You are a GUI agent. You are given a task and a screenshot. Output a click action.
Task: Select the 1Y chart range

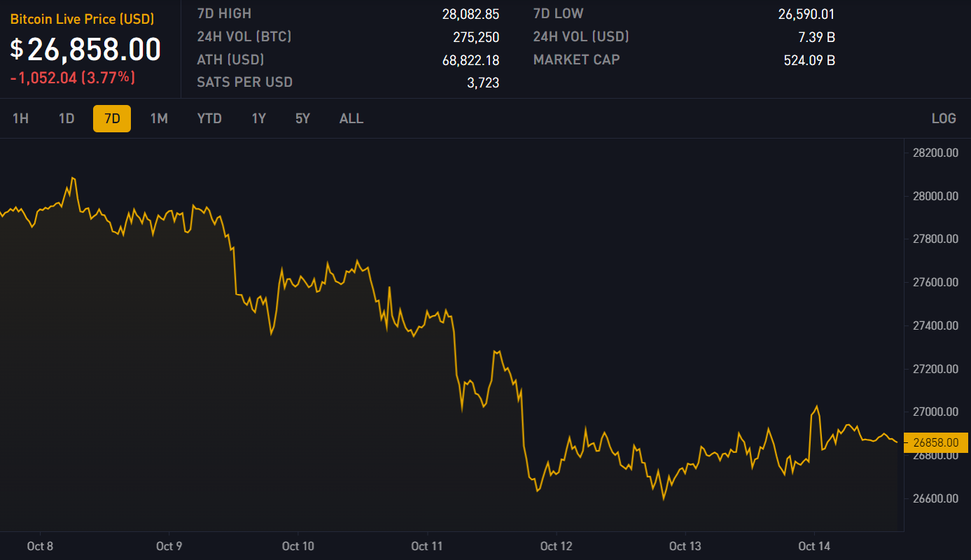[259, 118]
